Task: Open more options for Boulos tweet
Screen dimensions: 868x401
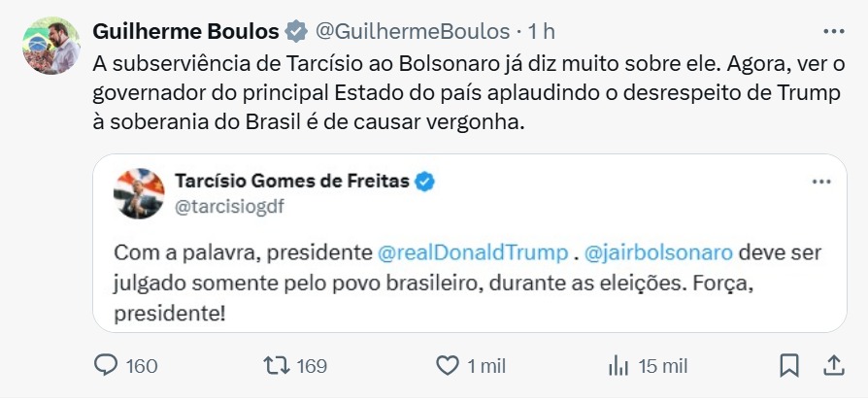Action: [x=833, y=31]
